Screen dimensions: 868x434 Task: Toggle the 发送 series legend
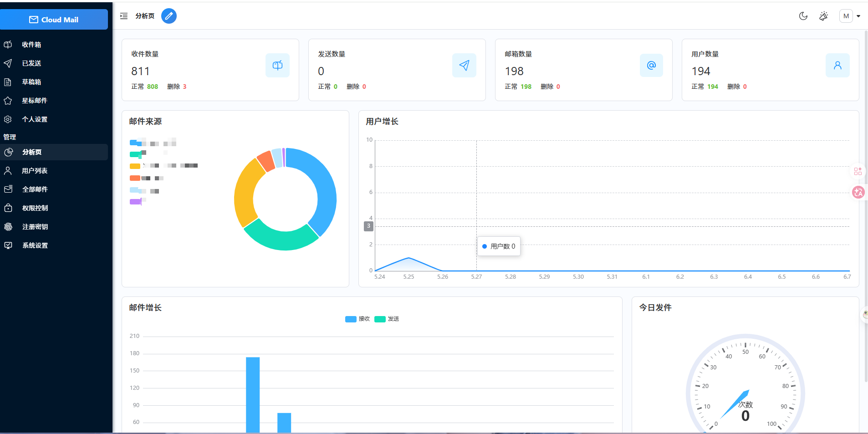click(387, 319)
